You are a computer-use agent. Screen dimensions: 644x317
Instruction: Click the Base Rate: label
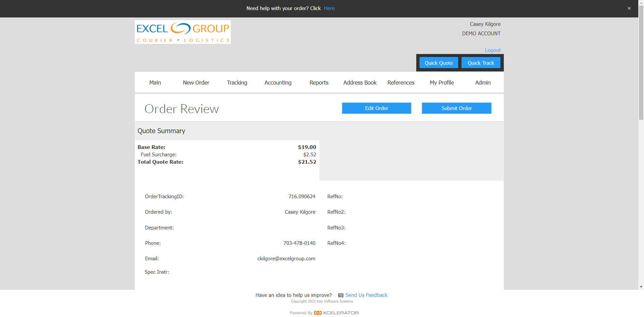pos(151,147)
